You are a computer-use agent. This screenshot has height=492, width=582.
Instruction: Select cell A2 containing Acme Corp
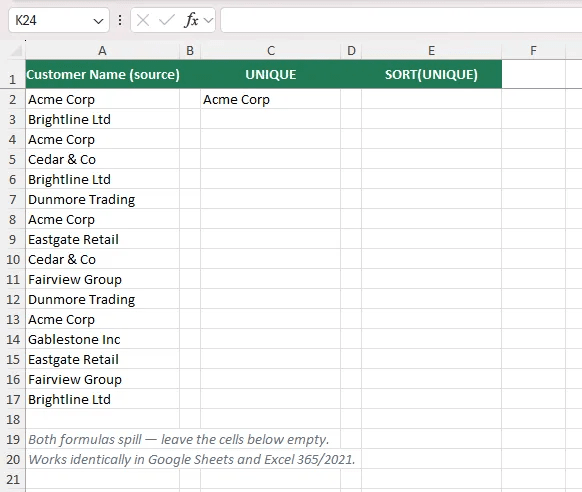103,99
